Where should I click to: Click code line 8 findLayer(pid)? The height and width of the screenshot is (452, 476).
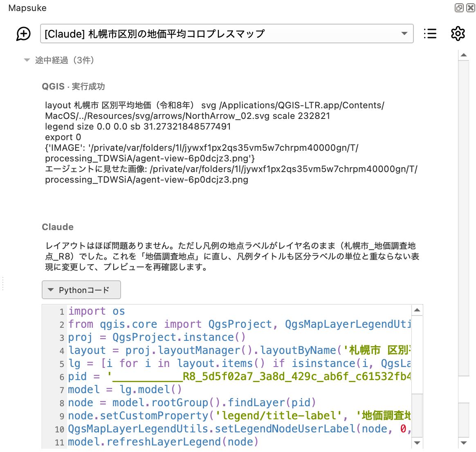point(192,403)
